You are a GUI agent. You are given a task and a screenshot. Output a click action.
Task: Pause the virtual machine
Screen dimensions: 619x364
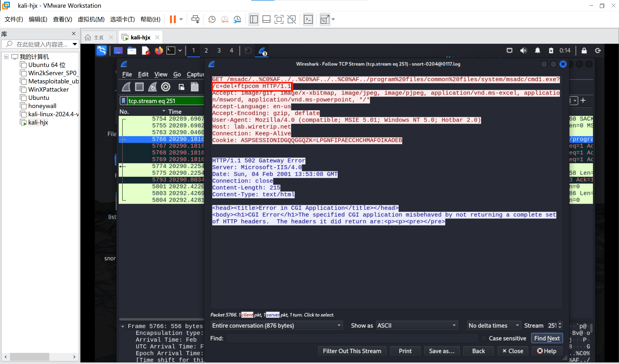[x=173, y=19]
